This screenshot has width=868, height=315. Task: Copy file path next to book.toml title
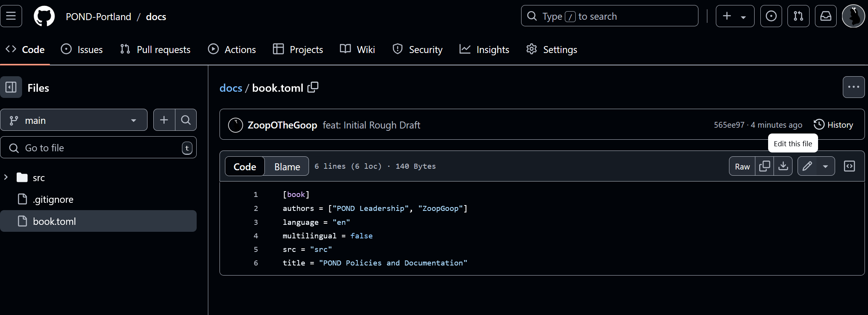[313, 87]
